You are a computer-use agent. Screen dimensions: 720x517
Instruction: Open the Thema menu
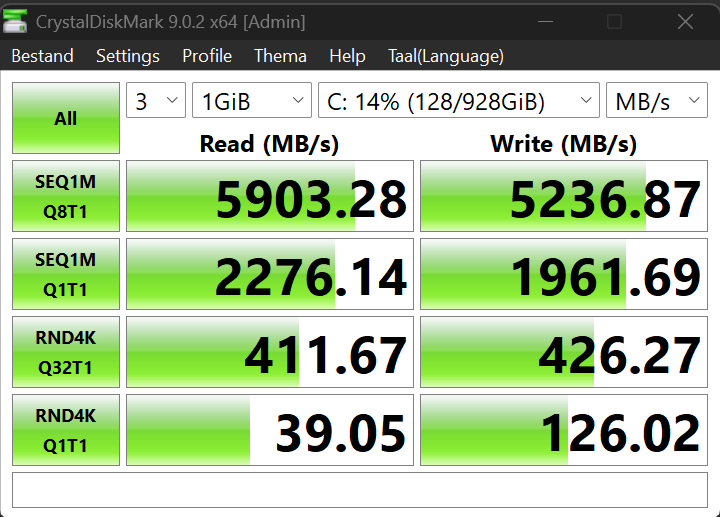click(x=280, y=56)
